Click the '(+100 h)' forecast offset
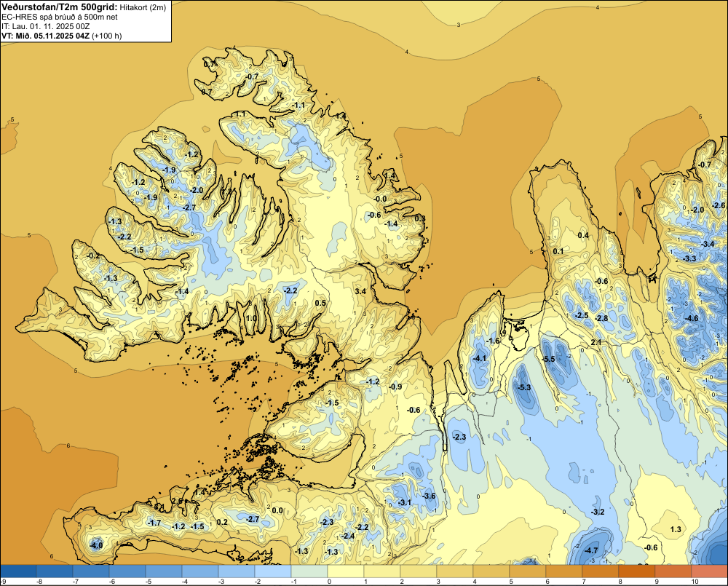This screenshot has width=728, height=586. point(107,36)
